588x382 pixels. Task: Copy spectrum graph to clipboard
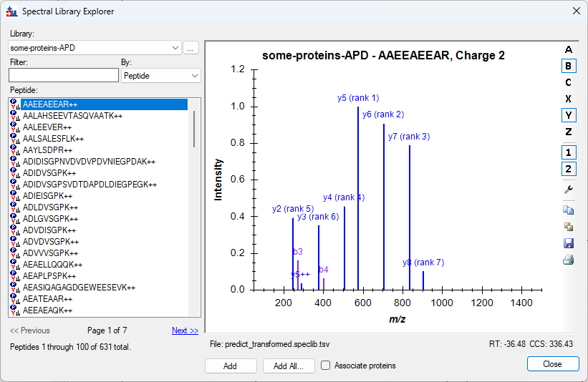[x=569, y=210]
